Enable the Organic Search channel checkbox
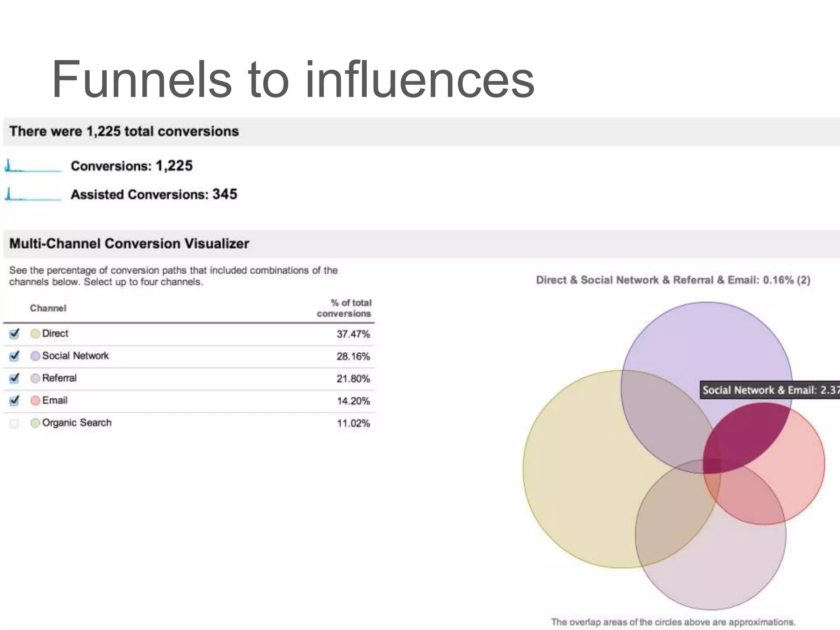 [x=14, y=423]
